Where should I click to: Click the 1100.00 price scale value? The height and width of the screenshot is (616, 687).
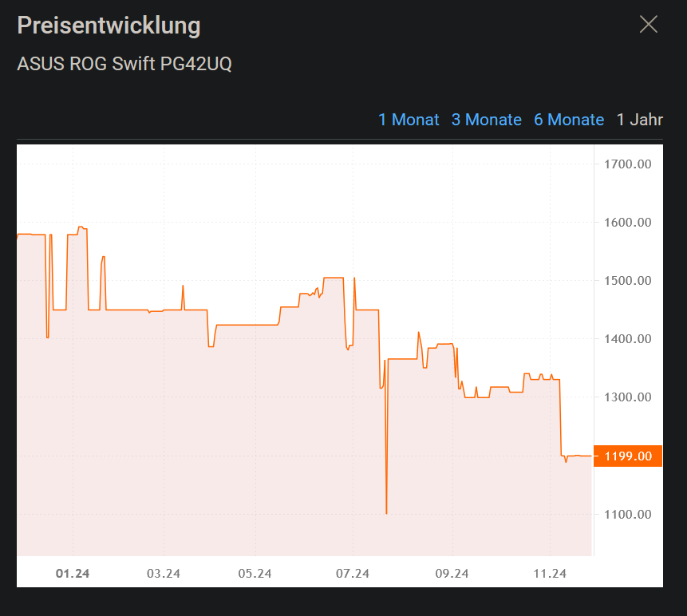tap(627, 514)
